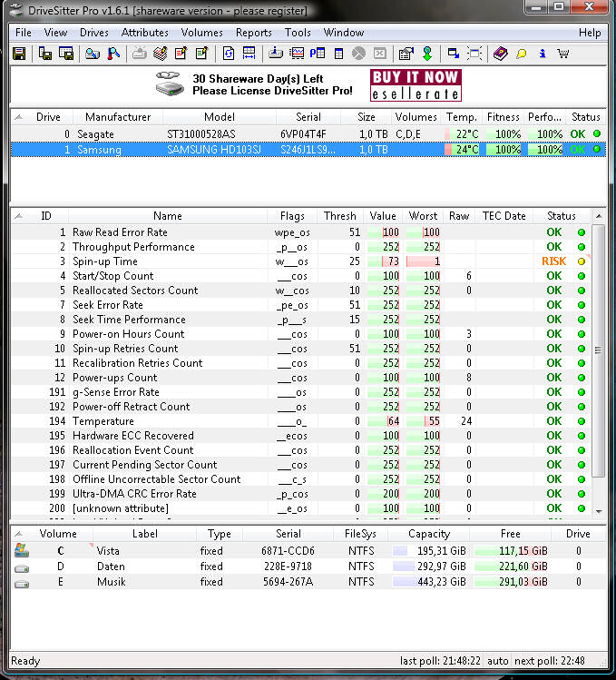Click the green note edit icon
Image resolution: width=616 pixels, height=680 pixels.
pyautogui.click(x=201, y=54)
